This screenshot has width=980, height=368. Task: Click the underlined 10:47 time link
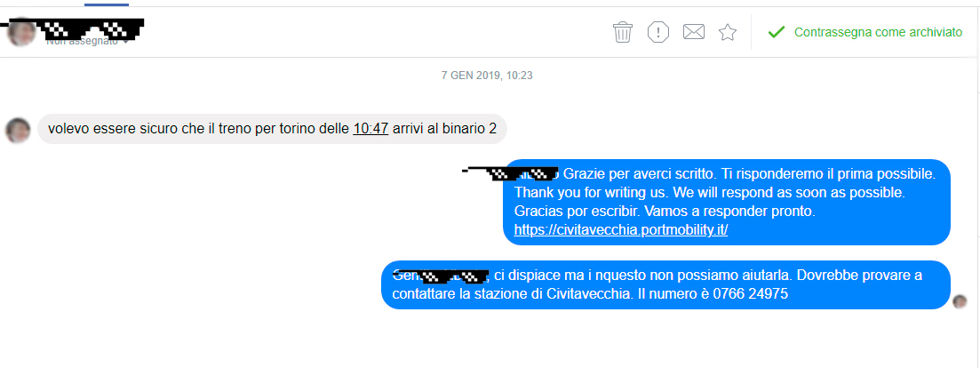[370, 129]
